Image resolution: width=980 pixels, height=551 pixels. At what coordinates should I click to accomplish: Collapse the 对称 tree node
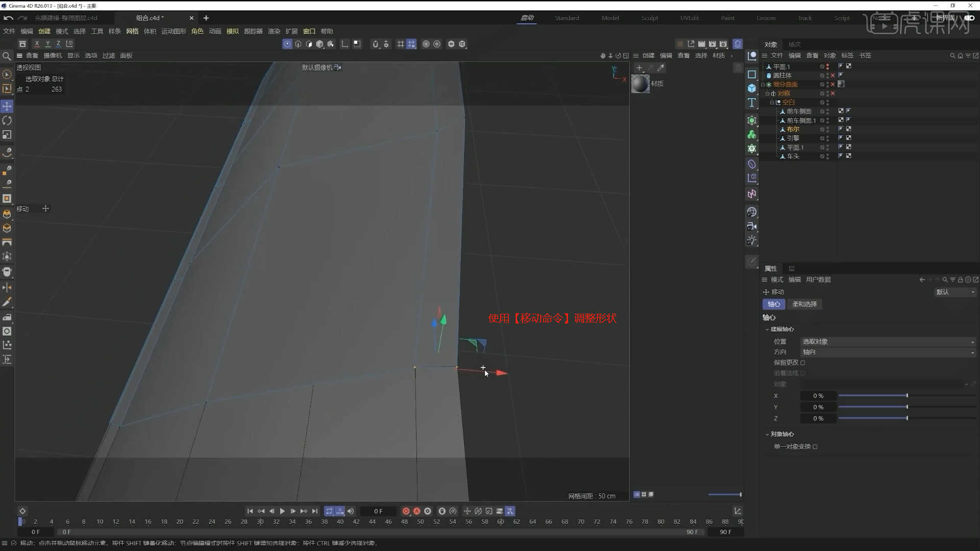767,93
